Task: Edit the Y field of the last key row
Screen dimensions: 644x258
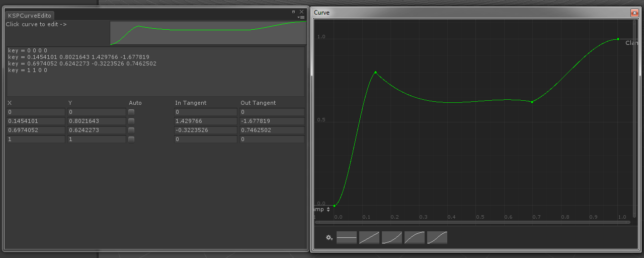Action: tap(97, 139)
